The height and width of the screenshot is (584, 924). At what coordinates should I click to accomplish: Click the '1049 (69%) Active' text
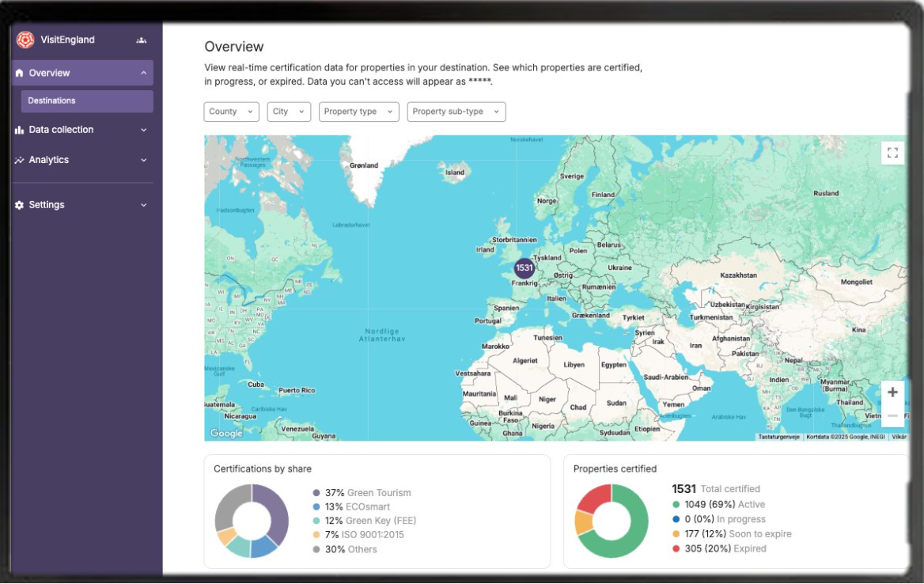(725, 504)
